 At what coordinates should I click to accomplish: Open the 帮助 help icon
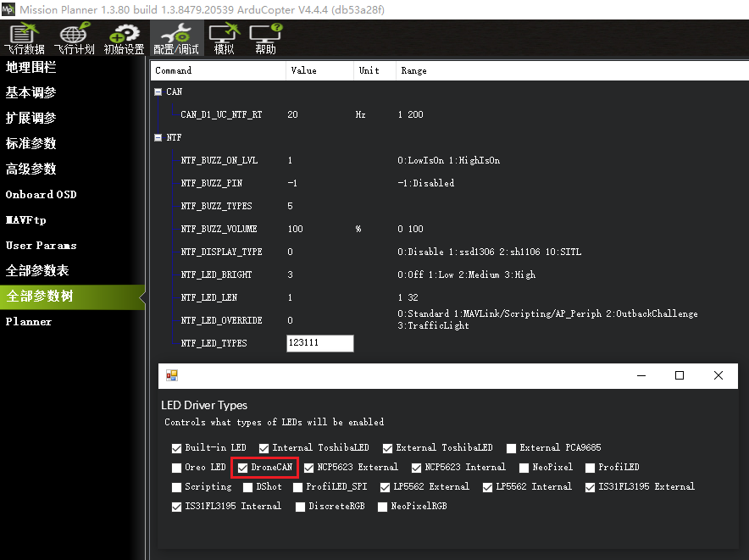point(266,38)
